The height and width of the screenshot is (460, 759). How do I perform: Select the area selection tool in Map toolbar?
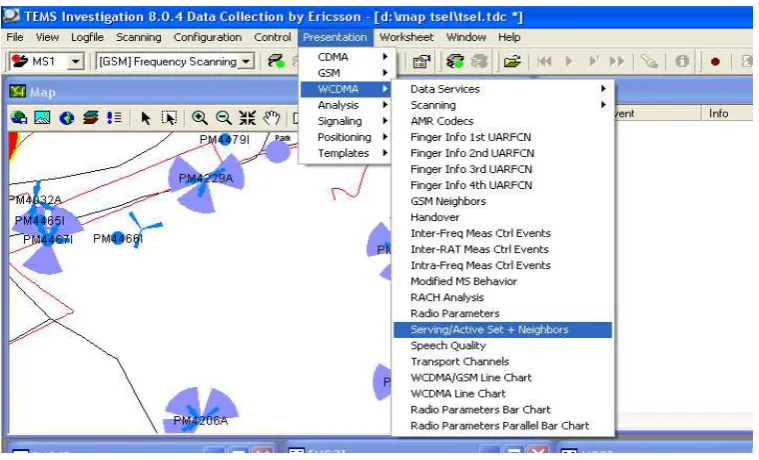pos(169,118)
